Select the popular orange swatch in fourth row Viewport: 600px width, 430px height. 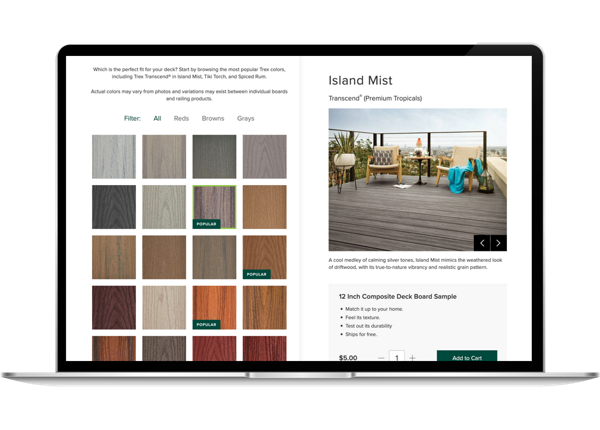(214, 308)
